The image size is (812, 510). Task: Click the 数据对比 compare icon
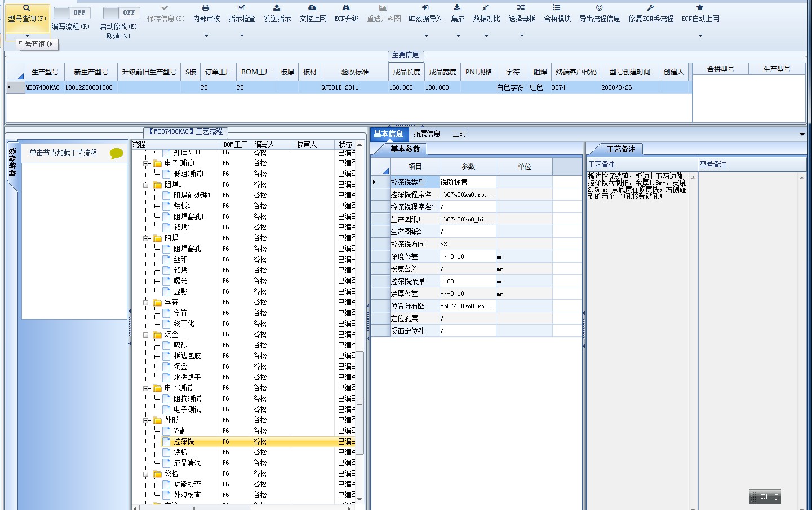(x=486, y=8)
